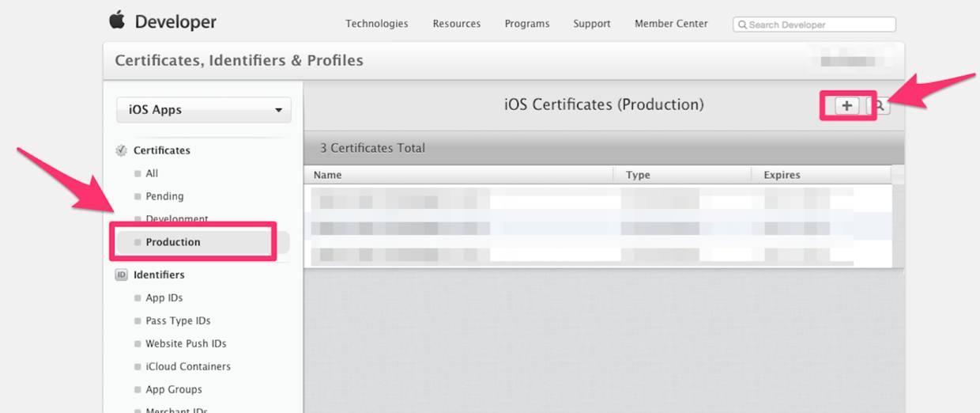The image size is (980, 413).
Task: Click the '3 Certificates Total' text
Action: click(x=372, y=148)
